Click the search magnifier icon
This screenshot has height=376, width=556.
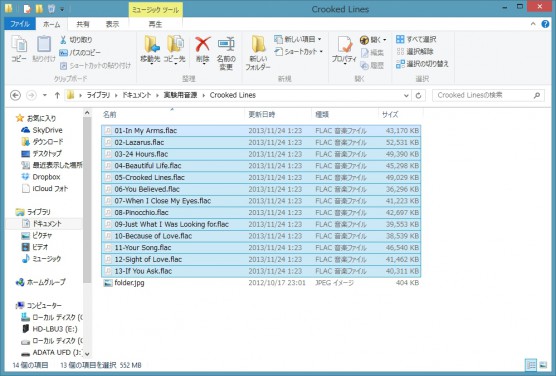pos(536,95)
